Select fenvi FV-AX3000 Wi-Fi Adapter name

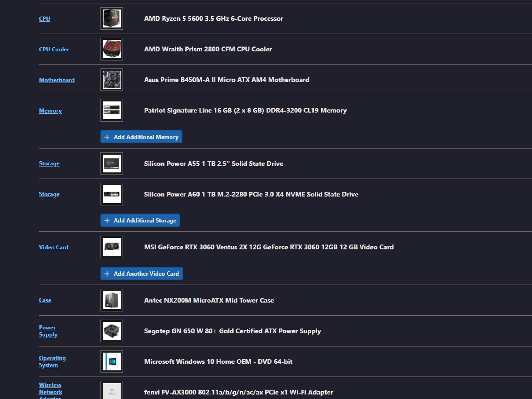(x=238, y=392)
